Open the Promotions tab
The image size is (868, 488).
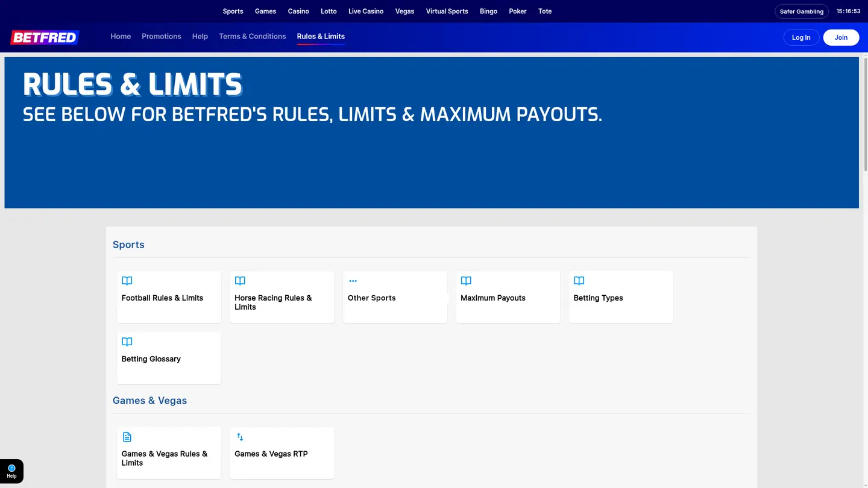point(162,37)
